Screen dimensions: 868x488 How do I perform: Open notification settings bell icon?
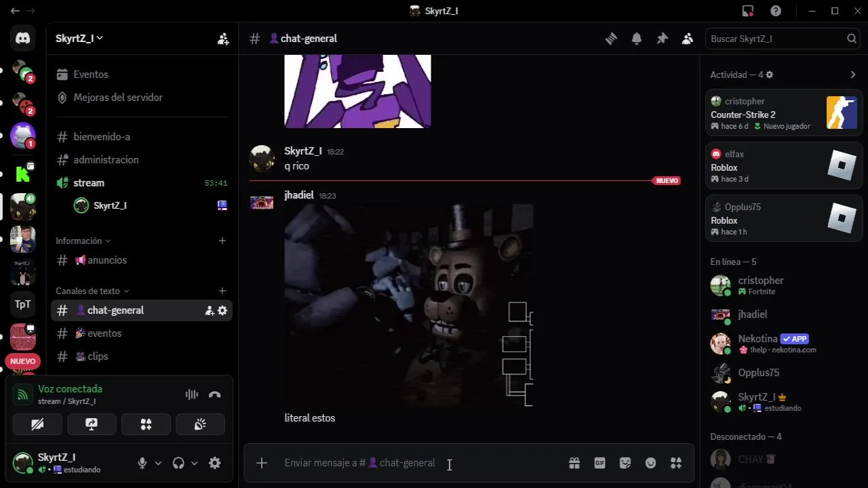pos(637,39)
